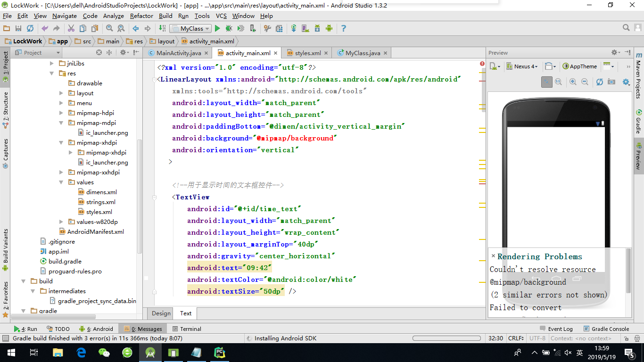Click the Redo arrow icon
644x362 pixels.
56,29
